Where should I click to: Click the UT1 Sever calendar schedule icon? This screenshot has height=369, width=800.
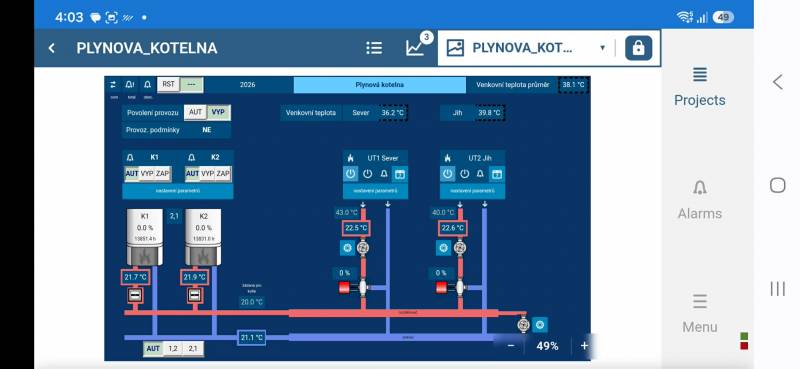coord(399,174)
